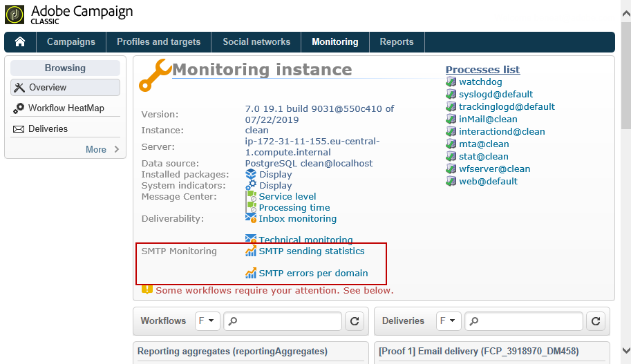Open the Profiles and targets tab
631x364 pixels.
(x=158, y=42)
